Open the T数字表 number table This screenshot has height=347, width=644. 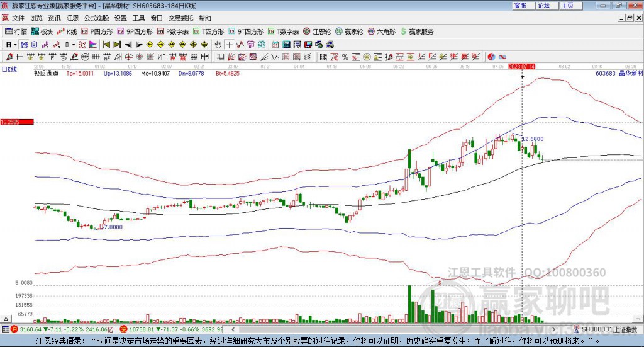click(x=284, y=31)
